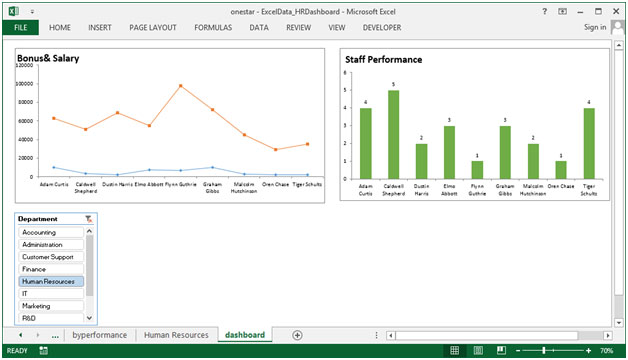Select IT in the Department slicer

coord(51,294)
